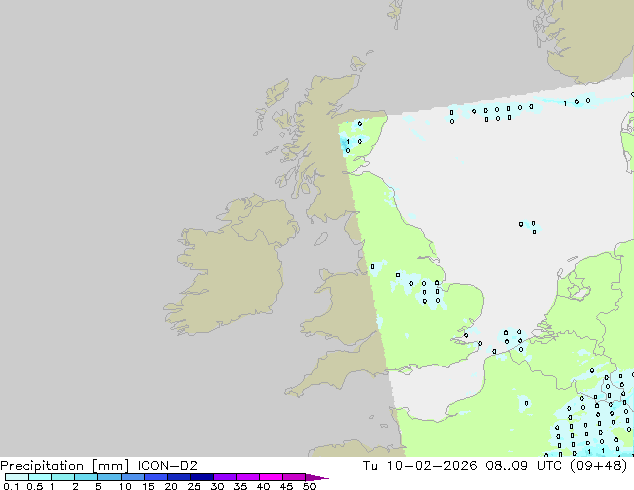This screenshot has width=634, height=490.
Task: Pick the legend color swatch above the 10 label
Action: pos(132,477)
